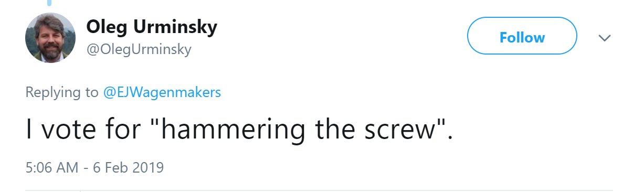Visit the @OlegUrminsky handle
The image size is (644, 192).
click(x=139, y=49)
